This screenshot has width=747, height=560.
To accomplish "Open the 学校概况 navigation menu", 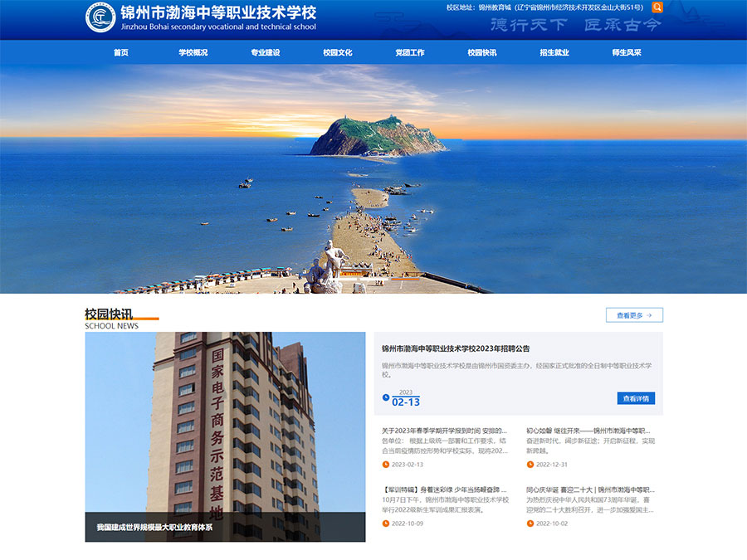I will point(192,51).
